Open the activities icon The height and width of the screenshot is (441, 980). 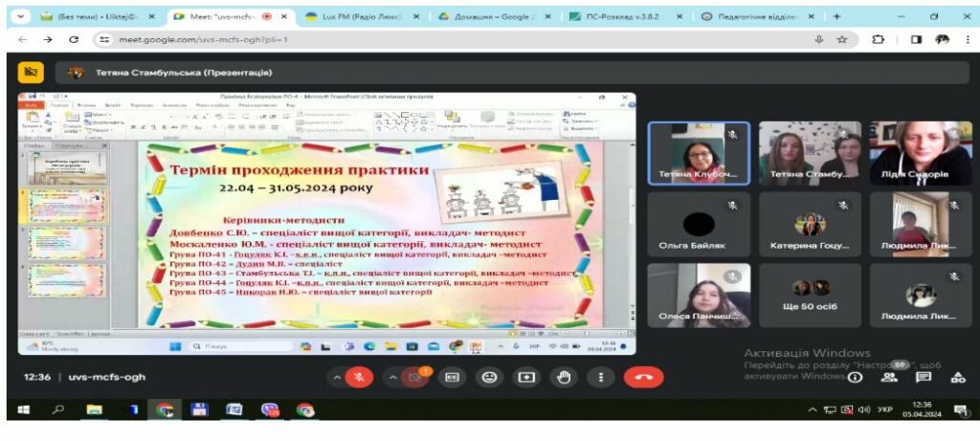[958, 378]
